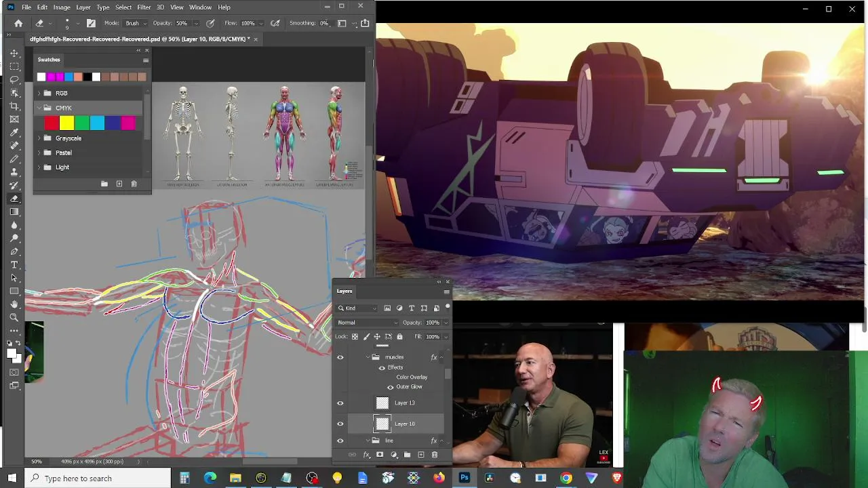Click the Share icon in options bar
868x488 pixels.
[x=365, y=23]
